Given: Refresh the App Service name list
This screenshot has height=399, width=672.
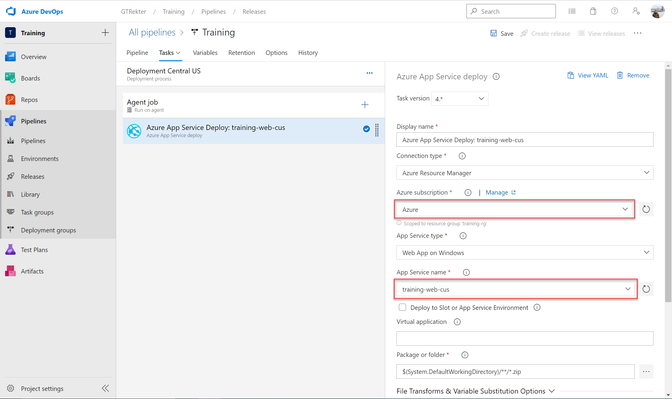Looking at the screenshot, I should click(x=646, y=289).
